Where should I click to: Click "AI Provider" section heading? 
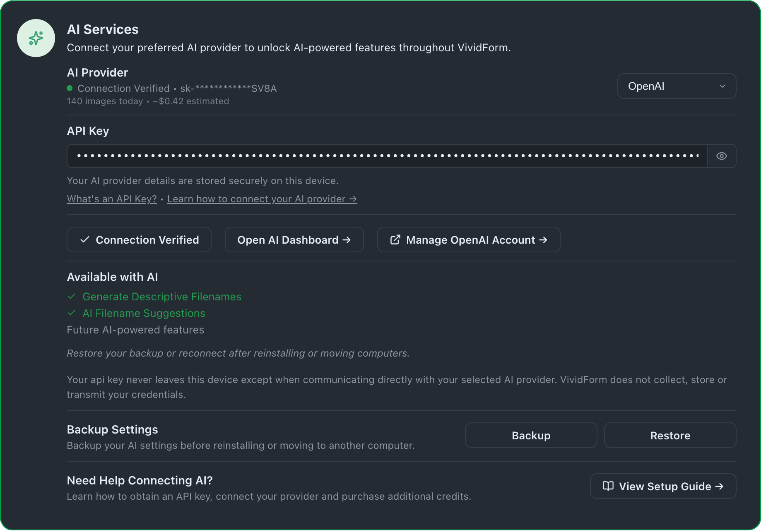(x=97, y=72)
